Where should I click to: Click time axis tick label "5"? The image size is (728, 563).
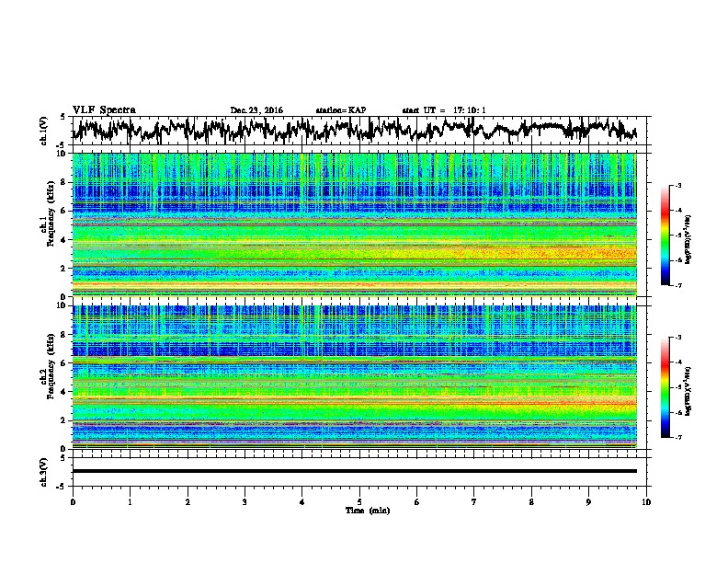pyautogui.click(x=359, y=501)
